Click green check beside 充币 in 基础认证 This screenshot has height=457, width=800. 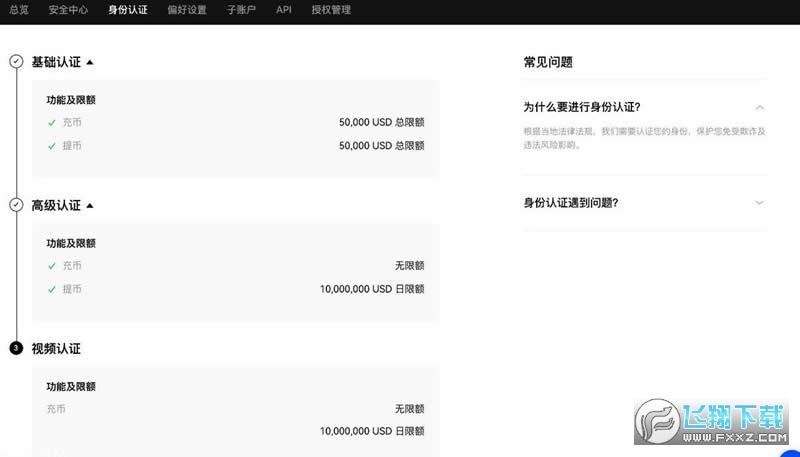[x=51, y=123]
